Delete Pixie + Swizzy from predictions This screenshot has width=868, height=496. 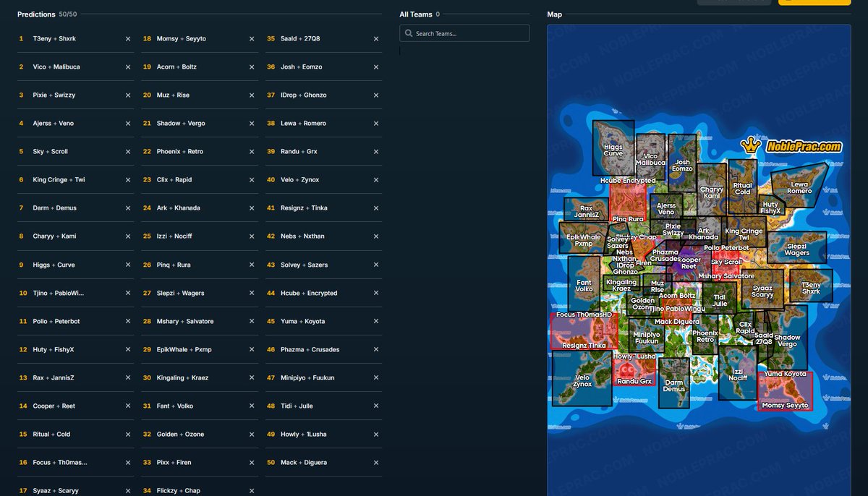click(128, 95)
